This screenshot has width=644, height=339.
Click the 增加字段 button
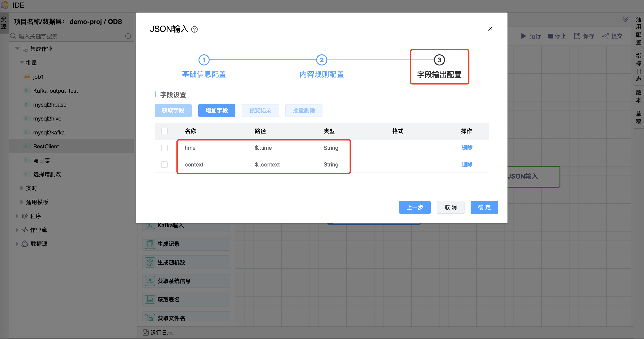[217, 110]
